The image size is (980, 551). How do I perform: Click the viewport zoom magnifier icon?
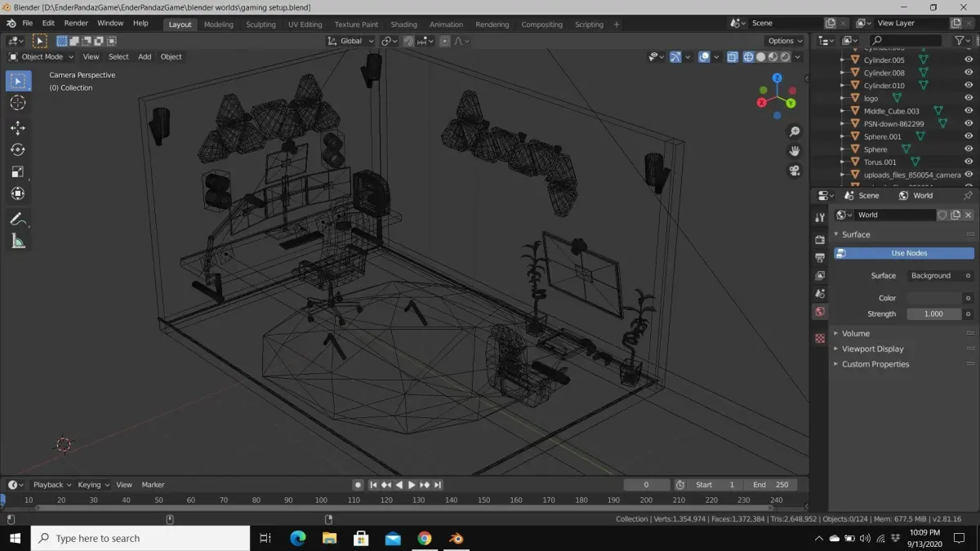point(794,132)
